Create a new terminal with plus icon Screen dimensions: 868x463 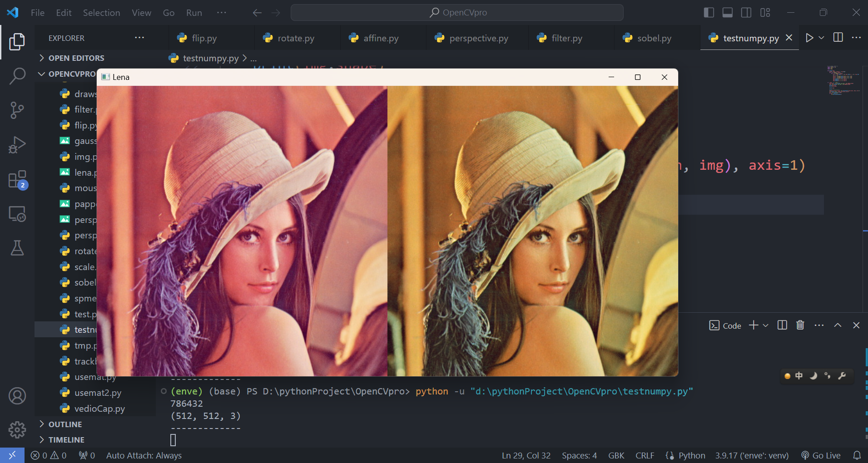pos(754,325)
